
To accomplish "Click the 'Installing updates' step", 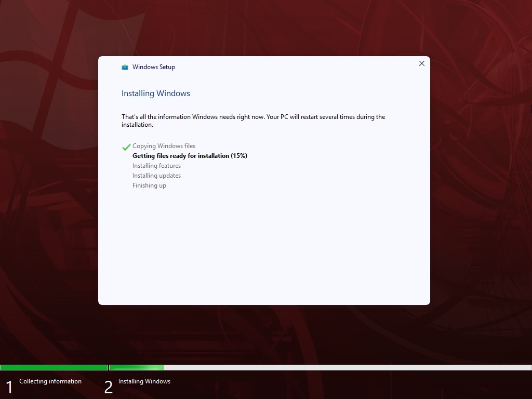I will 156,176.
